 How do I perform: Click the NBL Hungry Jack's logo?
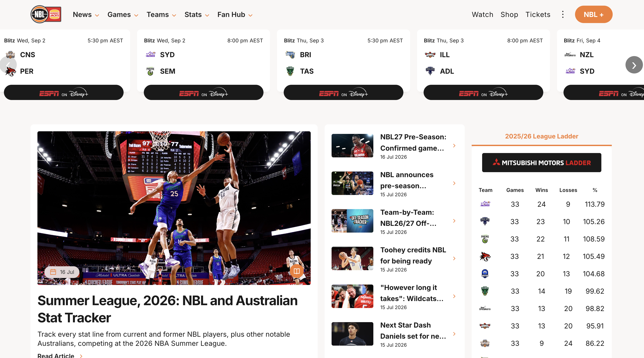46,14
